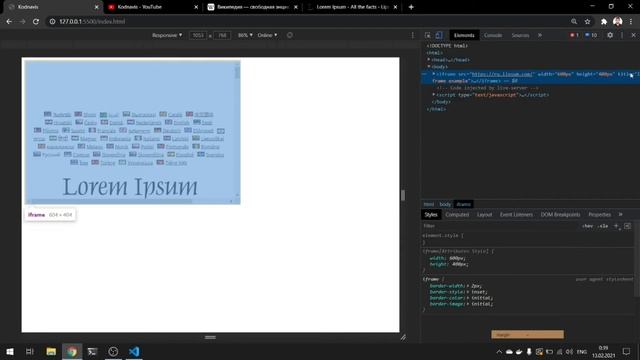Expand the script element node

pyautogui.click(x=433, y=95)
